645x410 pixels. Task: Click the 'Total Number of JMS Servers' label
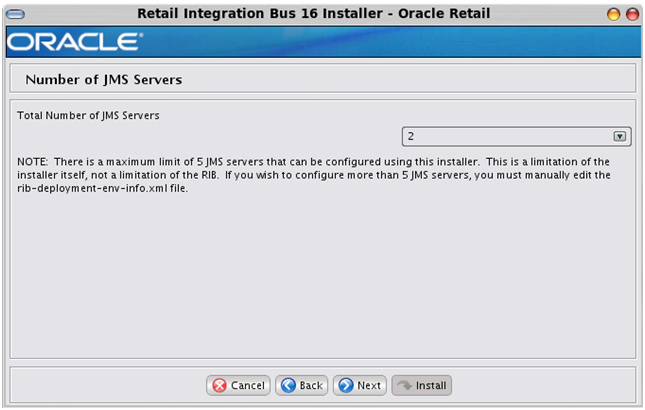pos(88,116)
